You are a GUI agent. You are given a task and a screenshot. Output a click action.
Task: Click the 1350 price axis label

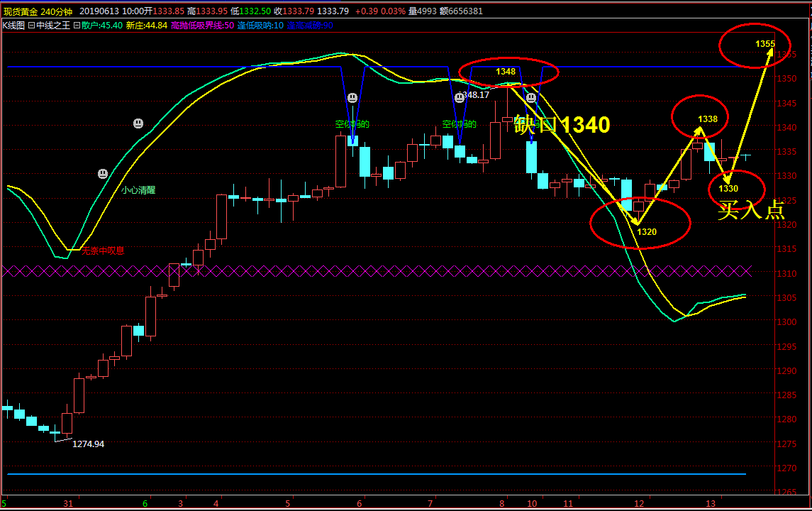pyautogui.click(x=786, y=79)
